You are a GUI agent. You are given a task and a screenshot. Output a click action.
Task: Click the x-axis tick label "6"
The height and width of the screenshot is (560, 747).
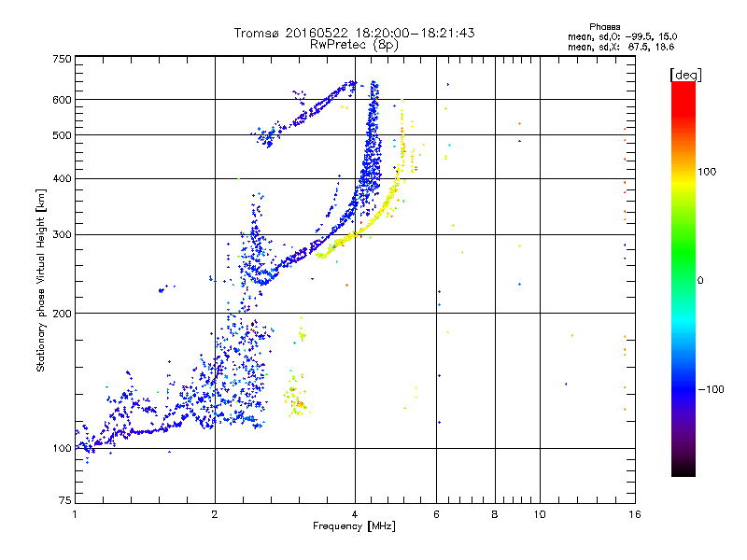point(436,514)
